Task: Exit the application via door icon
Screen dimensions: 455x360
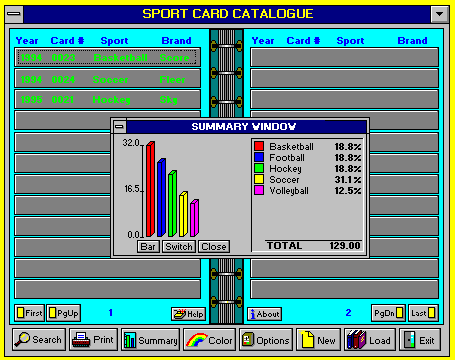Action: pyautogui.click(x=420, y=339)
